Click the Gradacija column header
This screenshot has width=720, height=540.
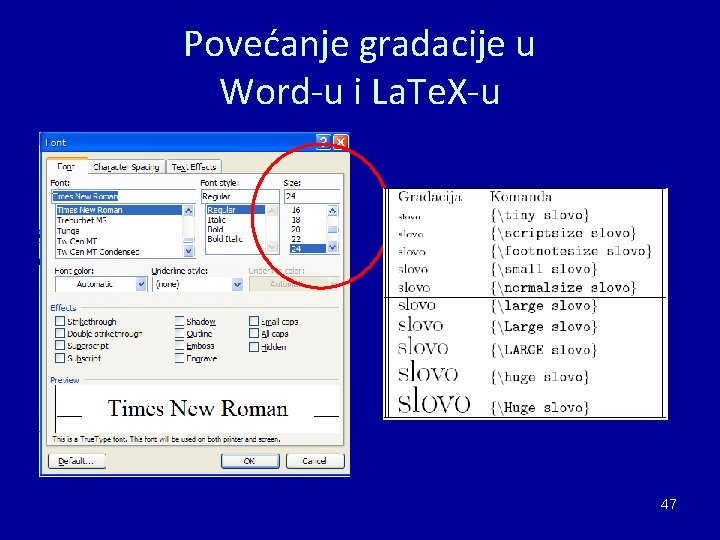coord(430,197)
